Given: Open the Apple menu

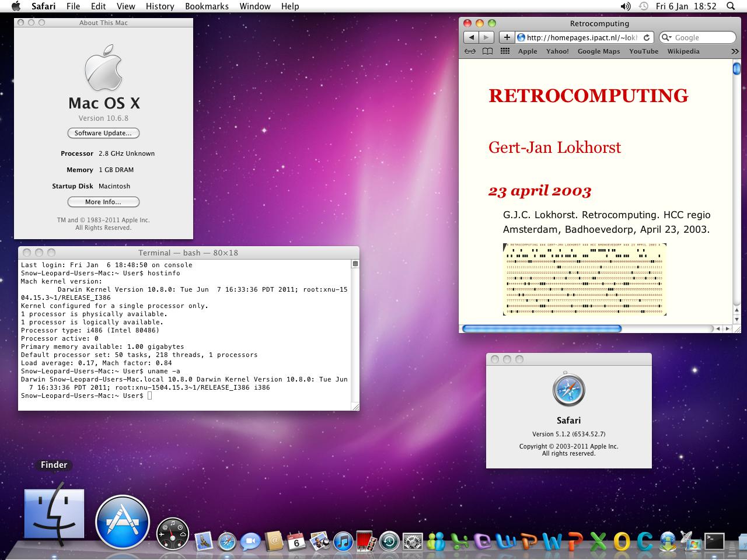Looking at the screenshot, I should point(16,6).
